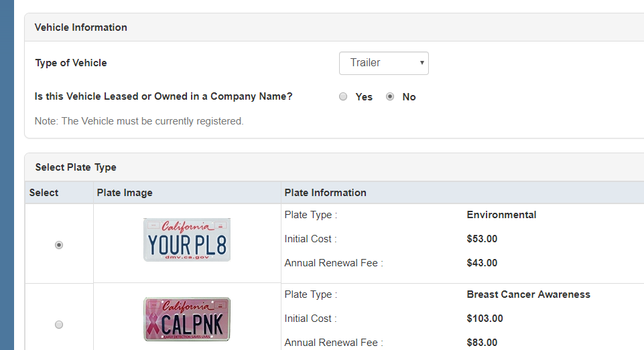Click the YOUR PL8 plate image

(187, 240)
